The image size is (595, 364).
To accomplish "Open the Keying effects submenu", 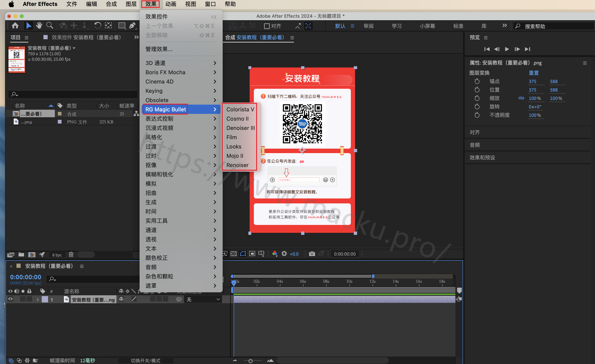I will point(181,91).
